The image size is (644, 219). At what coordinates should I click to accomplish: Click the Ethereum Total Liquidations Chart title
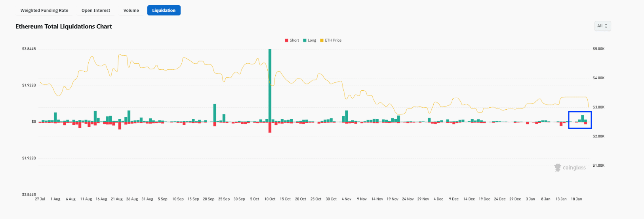pyautogui.click(x=64, y=27)
